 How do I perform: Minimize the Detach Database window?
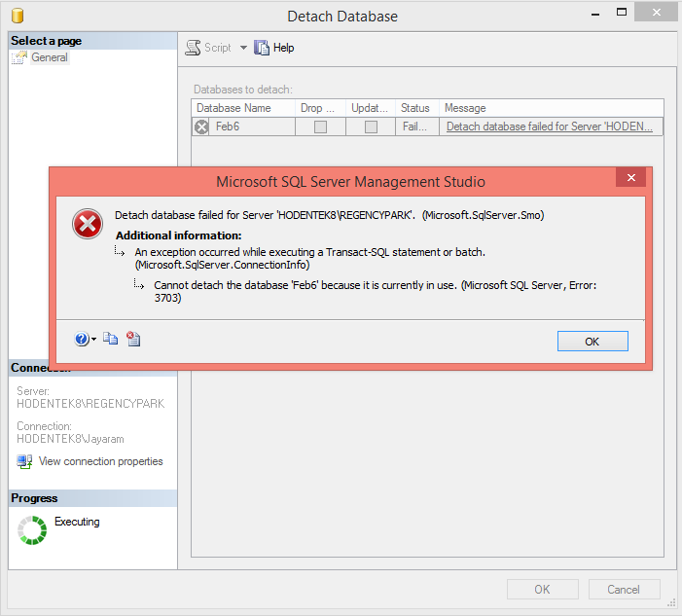coord(595,14)
